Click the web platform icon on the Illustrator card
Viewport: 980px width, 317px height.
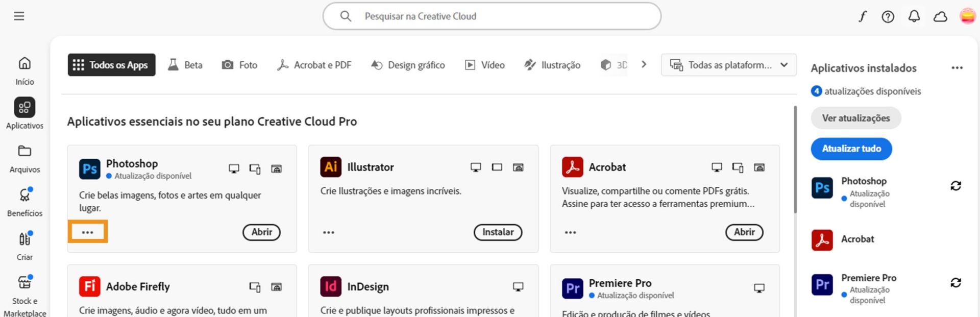[x=518, y=167]
